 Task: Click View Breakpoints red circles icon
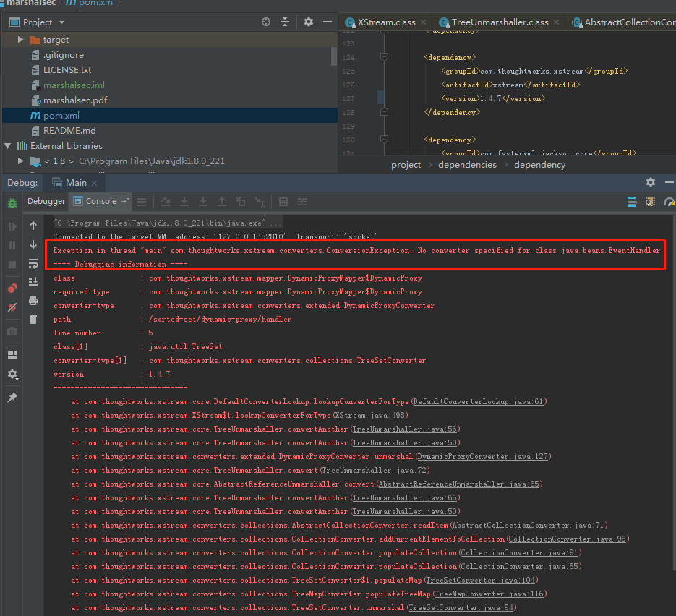(12, 288)
